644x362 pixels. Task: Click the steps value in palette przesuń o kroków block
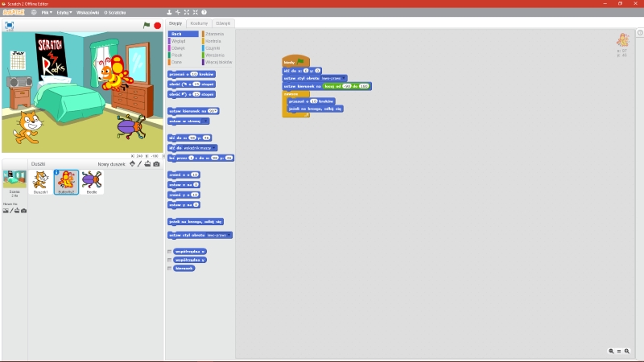[194, 74]
